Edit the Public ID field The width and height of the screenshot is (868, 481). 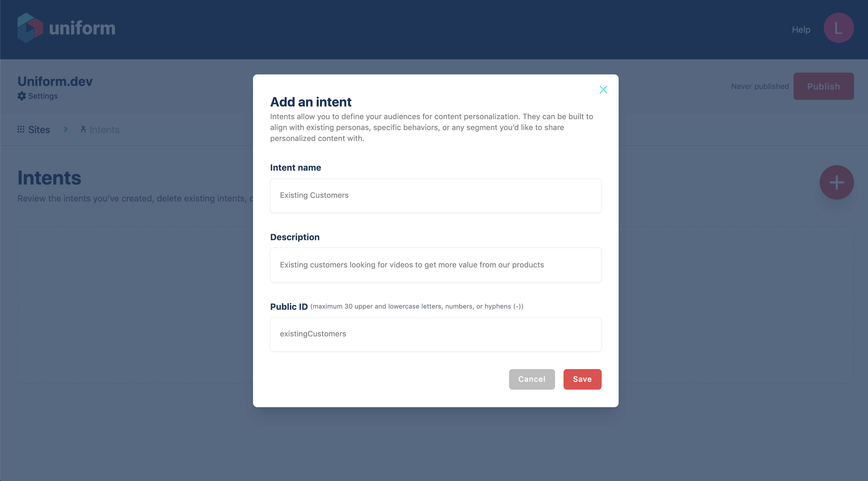pos(435,334)
